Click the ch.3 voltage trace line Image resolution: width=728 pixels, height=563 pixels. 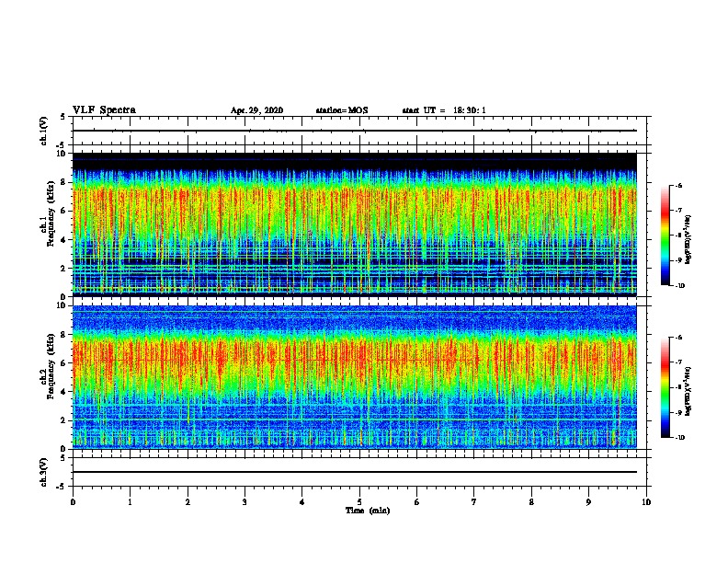tap(354, 472)
